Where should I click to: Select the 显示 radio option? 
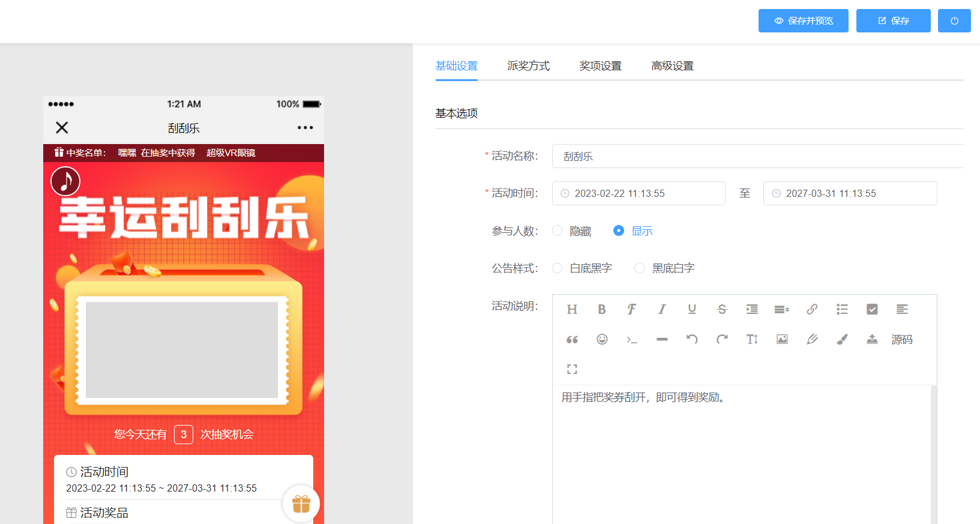(619, 231)
